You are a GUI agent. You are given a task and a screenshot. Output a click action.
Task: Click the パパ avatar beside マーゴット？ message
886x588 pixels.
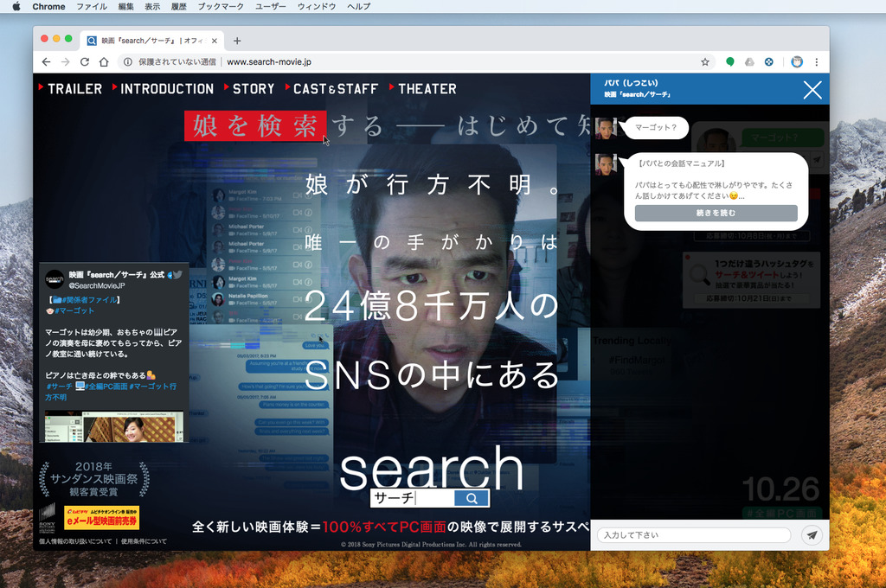(606, 128)
